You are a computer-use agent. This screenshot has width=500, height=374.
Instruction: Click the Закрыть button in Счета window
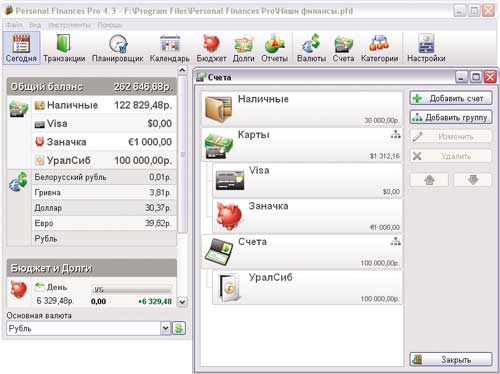pyautogui.click(x=451, y=359)
